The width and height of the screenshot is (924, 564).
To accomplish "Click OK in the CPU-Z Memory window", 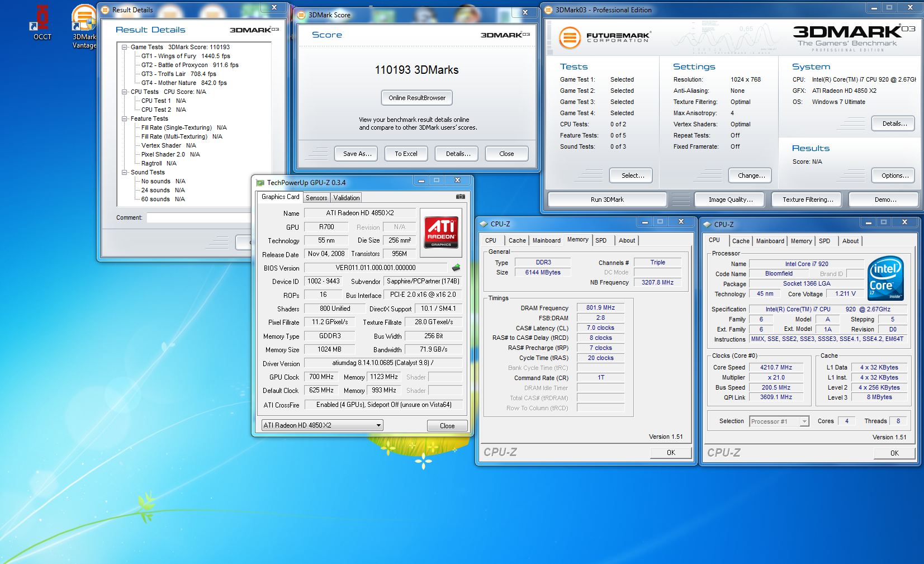I will pos(671,453).
